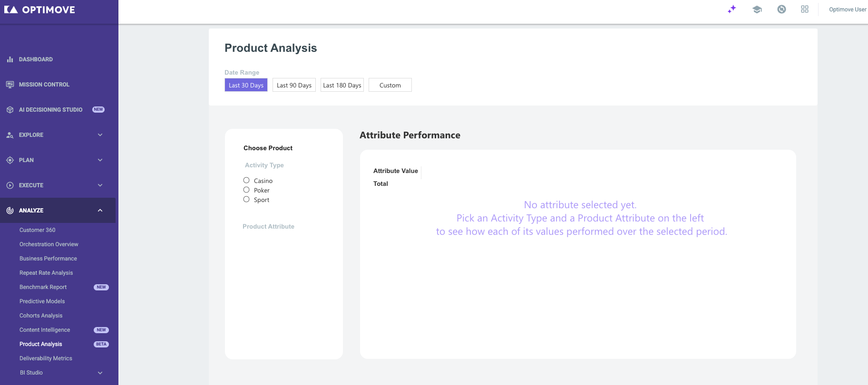Viewport: 868px width, 385px height.
Task: Open Customer 360 page
Action: [37, 230]
